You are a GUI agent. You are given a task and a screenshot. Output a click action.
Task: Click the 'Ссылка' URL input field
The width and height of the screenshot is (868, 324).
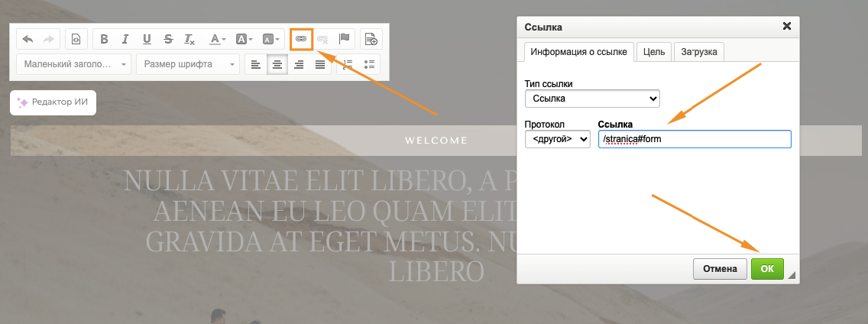click(x=694, y=139)
